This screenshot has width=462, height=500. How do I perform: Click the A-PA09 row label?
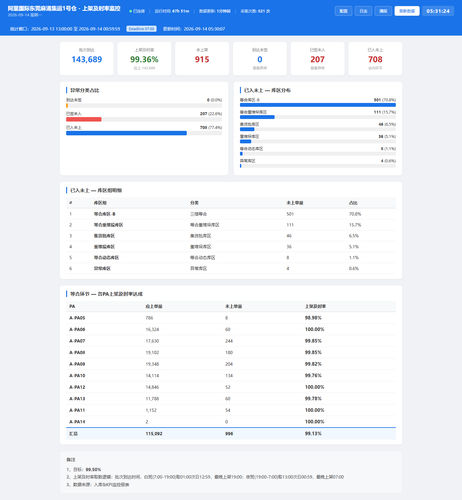tap(77, 364)
